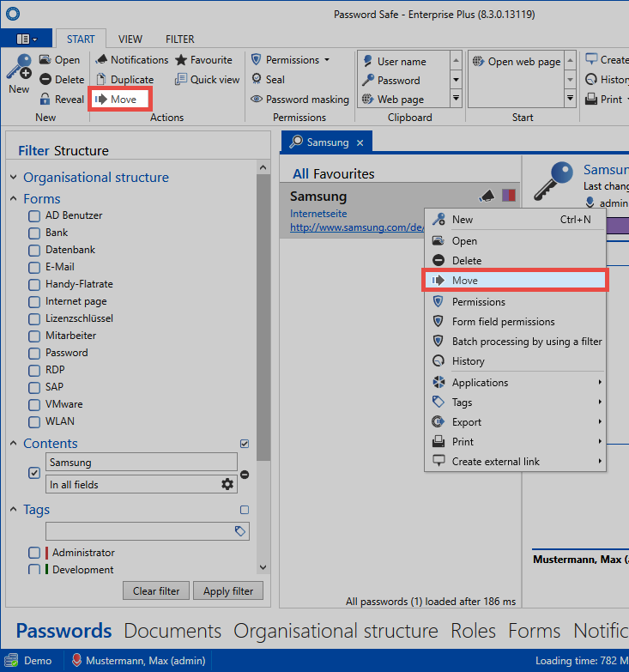Screen dimensions: 629x672
Task: Toggle Password masking eye icon
Action: 257,99
